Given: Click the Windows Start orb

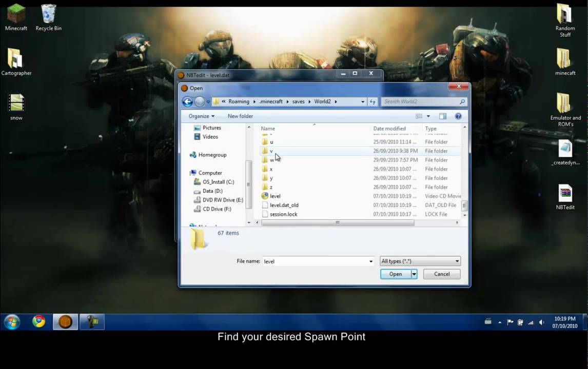Looking at the screenshot, I should point(12,322).
